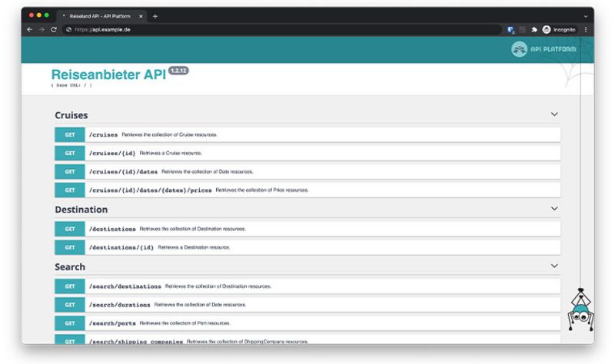Close the Reiseland API browser tab
Screen dimensions: 615x364
point(141,15)
